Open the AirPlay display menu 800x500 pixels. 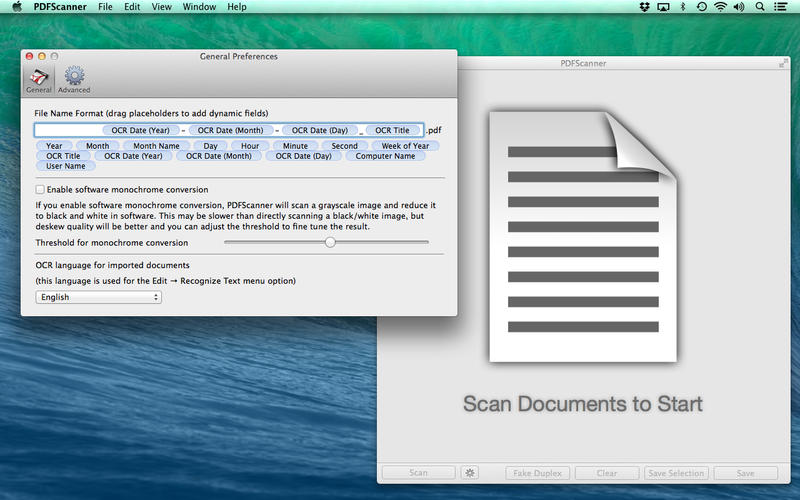tap(663, 7)
